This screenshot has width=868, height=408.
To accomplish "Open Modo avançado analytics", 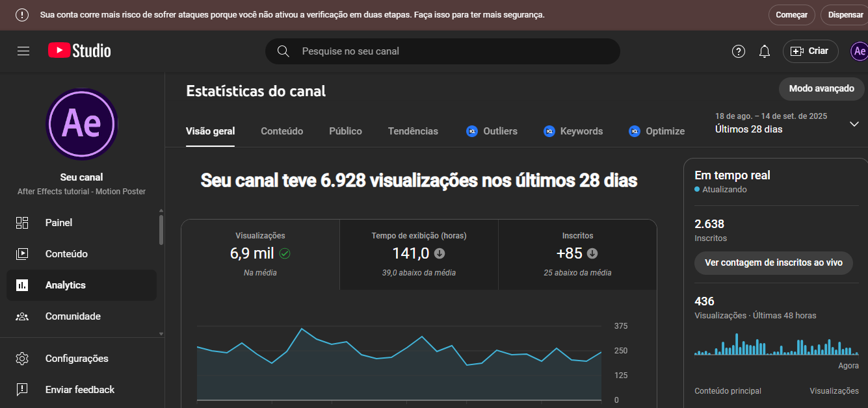I will pos(821,89).
